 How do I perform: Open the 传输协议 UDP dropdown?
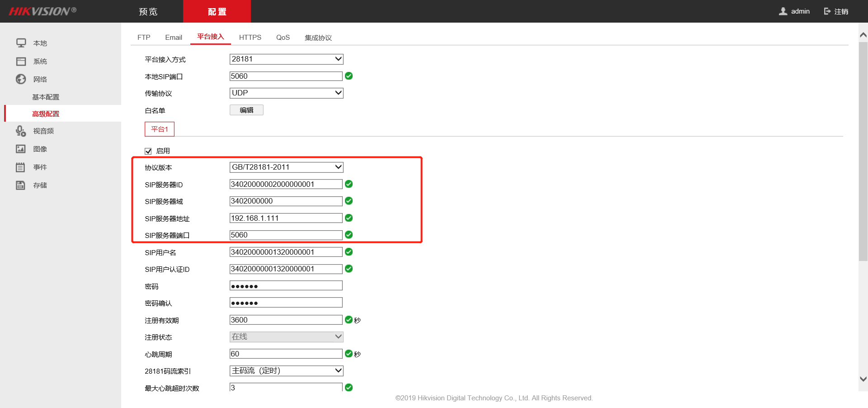pyautogui.click(x=287, y=93)
